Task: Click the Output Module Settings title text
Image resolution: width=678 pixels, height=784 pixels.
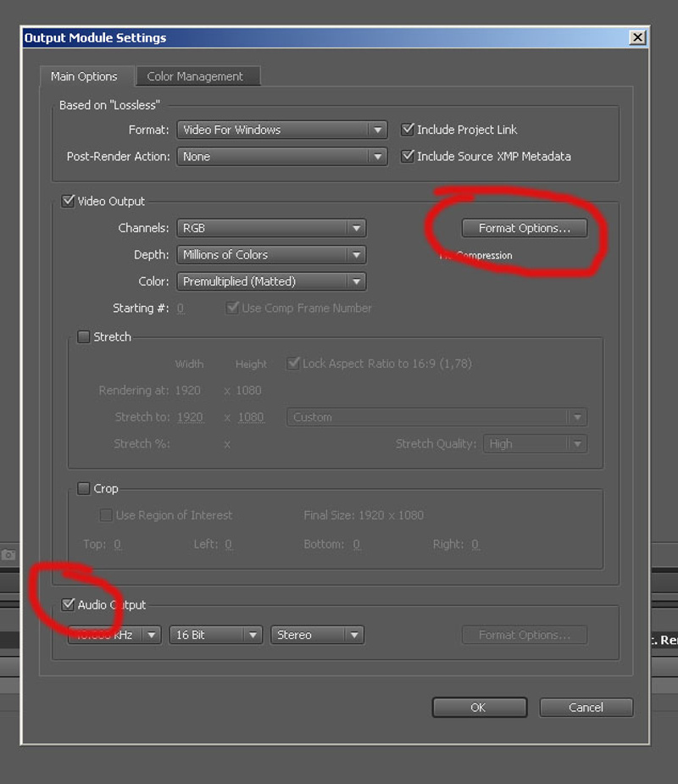Action: tap(95, 38)
